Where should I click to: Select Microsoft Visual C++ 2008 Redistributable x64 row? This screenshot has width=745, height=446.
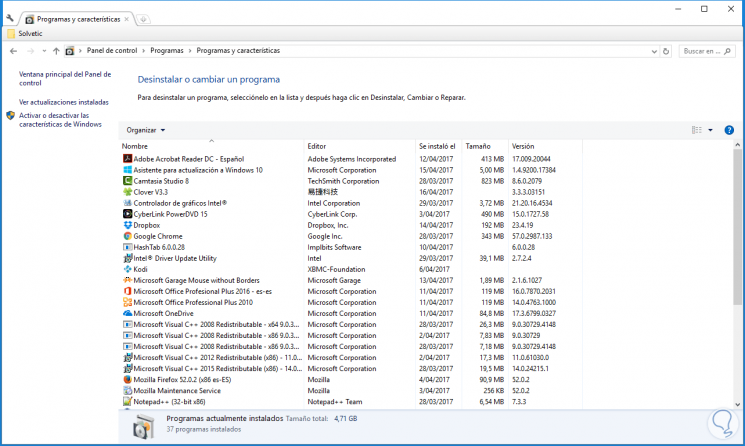coord(352,324)
